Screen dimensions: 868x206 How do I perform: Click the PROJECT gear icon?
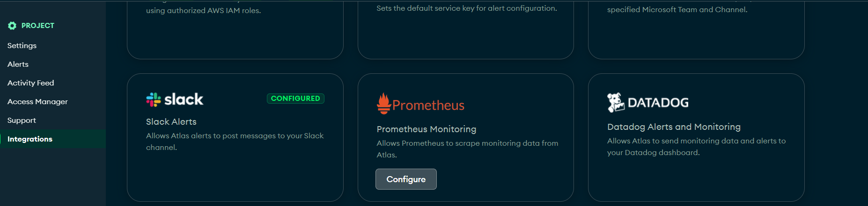tap(12, 26)
